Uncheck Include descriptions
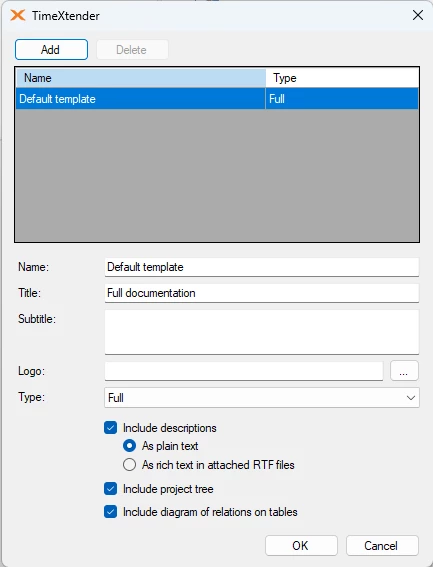This screenshot has height=567, width=433. coord(110,428)
